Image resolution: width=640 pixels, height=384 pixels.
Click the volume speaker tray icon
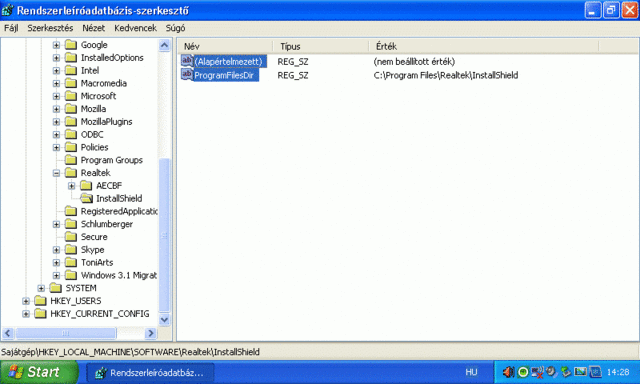tap(508, 372)
